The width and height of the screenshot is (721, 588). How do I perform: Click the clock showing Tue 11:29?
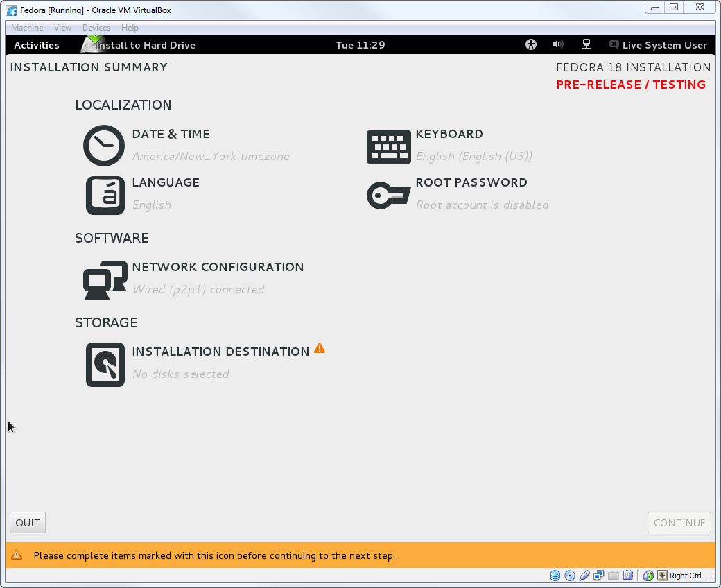pos(360,45)
